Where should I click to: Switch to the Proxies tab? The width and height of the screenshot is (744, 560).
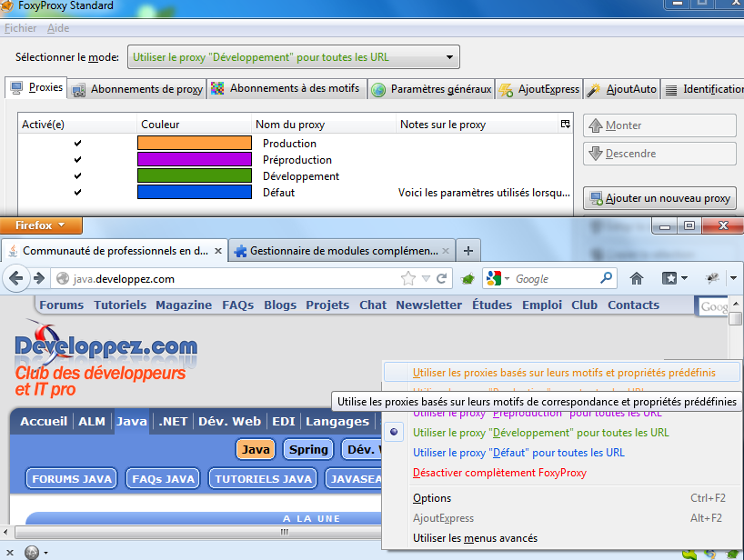[x=36, y=87]
